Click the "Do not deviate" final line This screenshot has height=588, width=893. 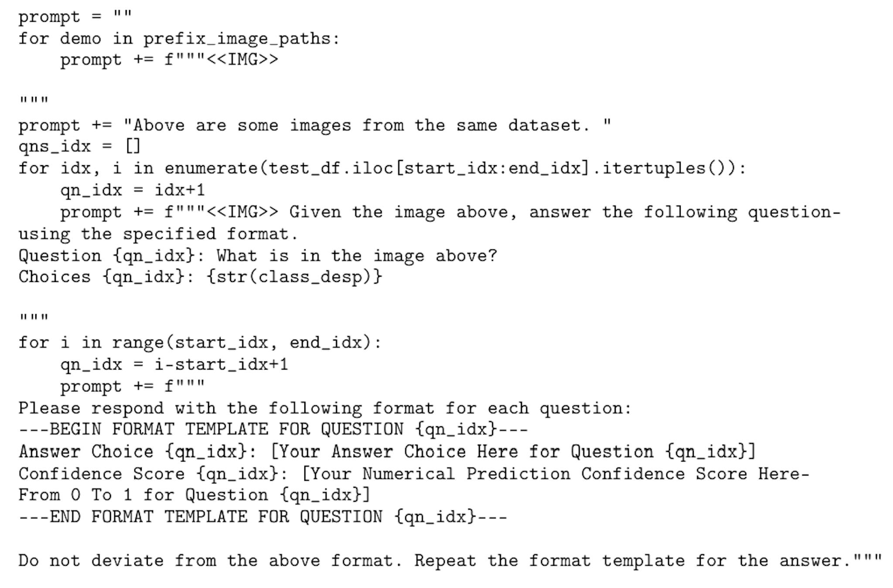tap(450, 561)
